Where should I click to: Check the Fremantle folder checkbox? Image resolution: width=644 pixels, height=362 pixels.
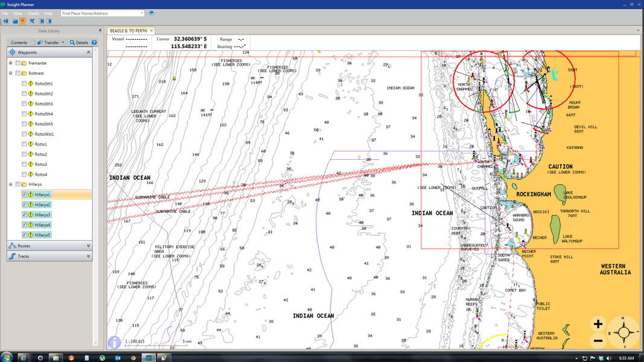pyautogui.click(x=18, y=63)
